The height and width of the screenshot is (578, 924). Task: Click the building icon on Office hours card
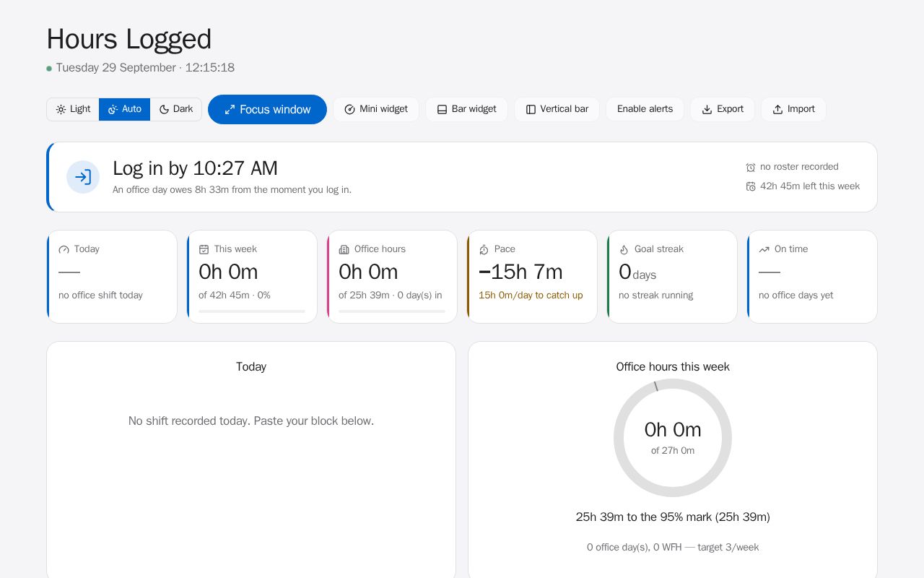[x=344, y=249]
